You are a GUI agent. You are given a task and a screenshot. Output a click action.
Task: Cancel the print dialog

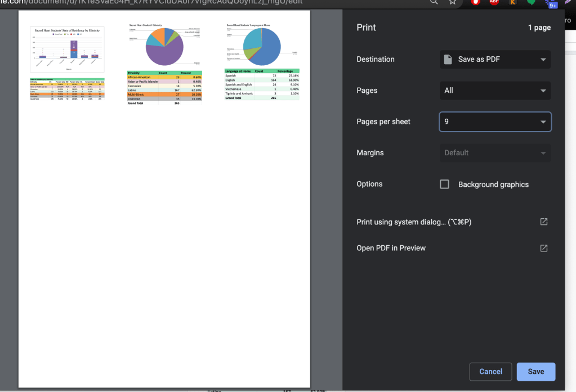[490, 372]
